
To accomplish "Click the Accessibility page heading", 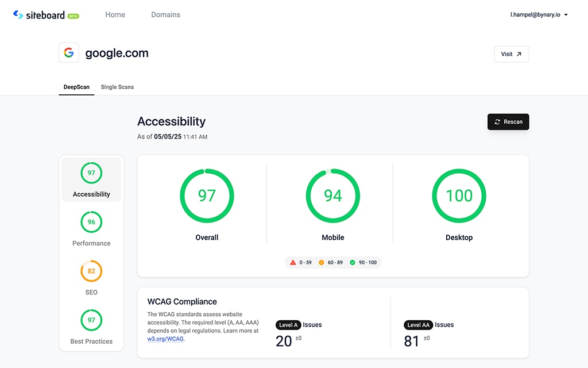I will pyautogui.click(x=171, y=121).
